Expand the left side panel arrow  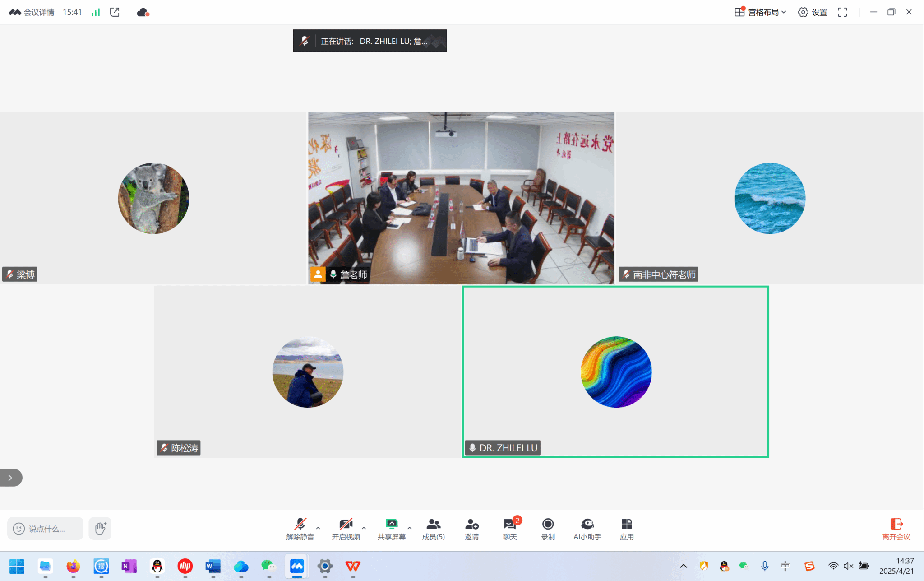pos(10,478)
